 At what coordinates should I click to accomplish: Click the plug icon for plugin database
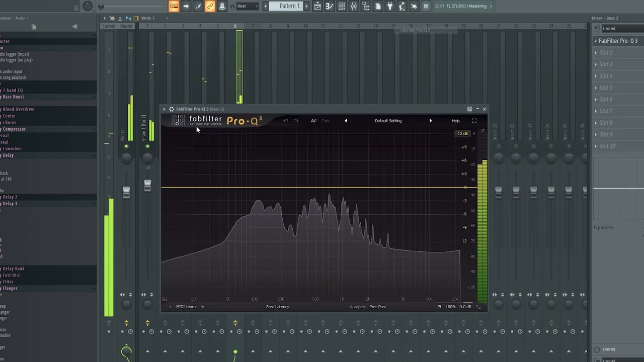(x=390, y=6)
